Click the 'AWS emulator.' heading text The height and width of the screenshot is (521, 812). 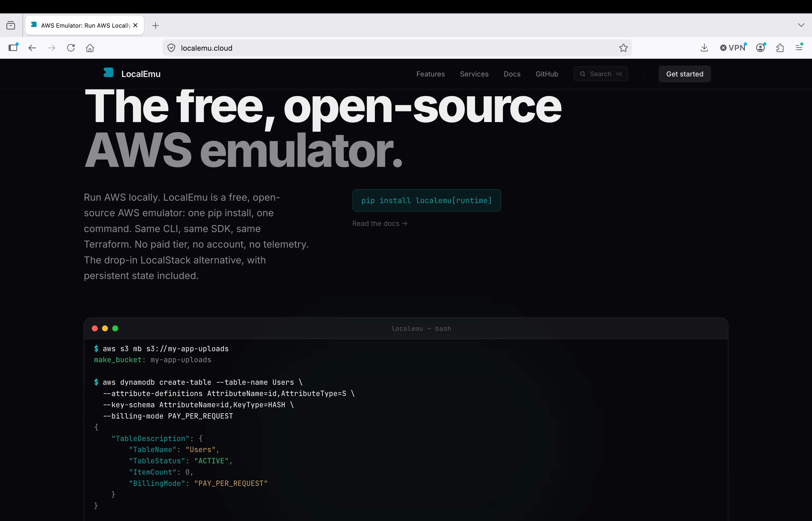[x=244, y=150]
